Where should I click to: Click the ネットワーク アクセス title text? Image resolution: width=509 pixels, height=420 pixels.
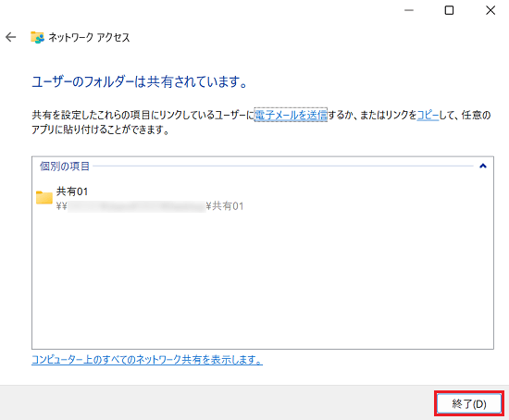coord(89,37)
